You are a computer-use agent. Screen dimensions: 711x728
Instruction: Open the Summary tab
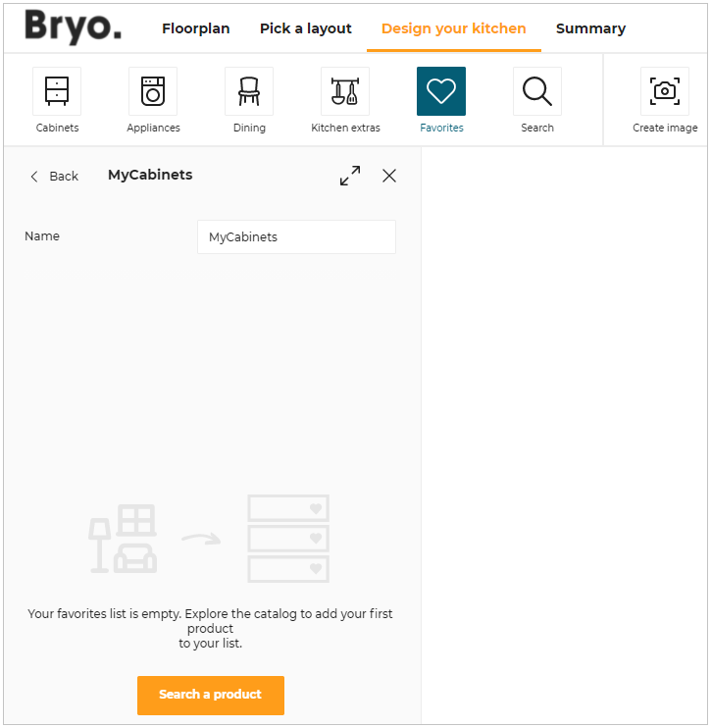point(590,28)
